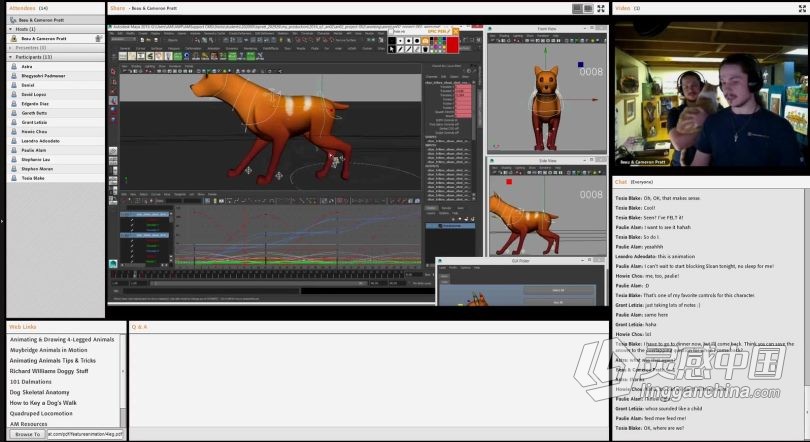Open Animating & Drawing 4-Legged Animals link

tap(62, 340)
